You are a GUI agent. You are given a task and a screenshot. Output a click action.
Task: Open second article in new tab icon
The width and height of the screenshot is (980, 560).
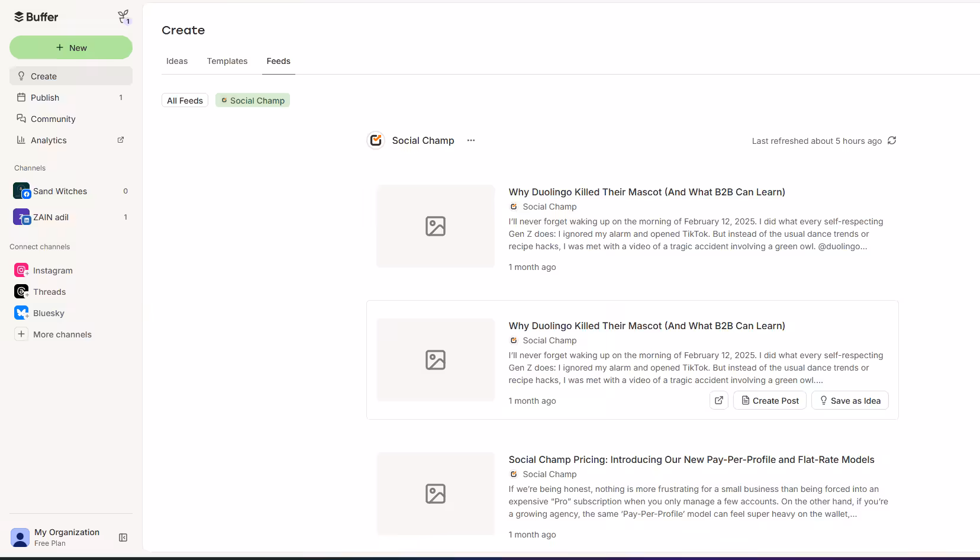coord(719,400)
